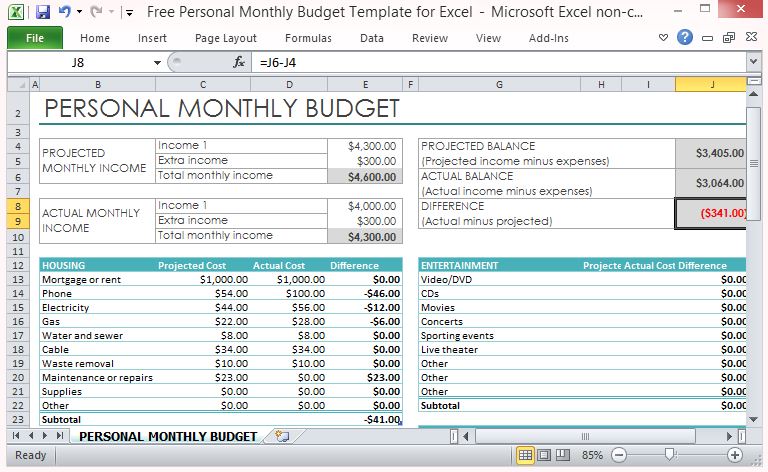Screen dimensions: 768x472
Task: Close the workbook window icon in ribbon
Action: [751, 37]
